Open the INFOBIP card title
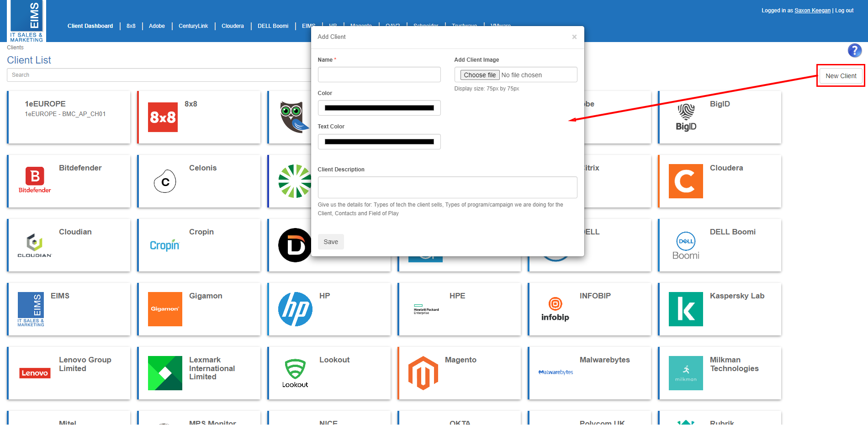This screenshot has width=868, height=425. click(595, 296)
